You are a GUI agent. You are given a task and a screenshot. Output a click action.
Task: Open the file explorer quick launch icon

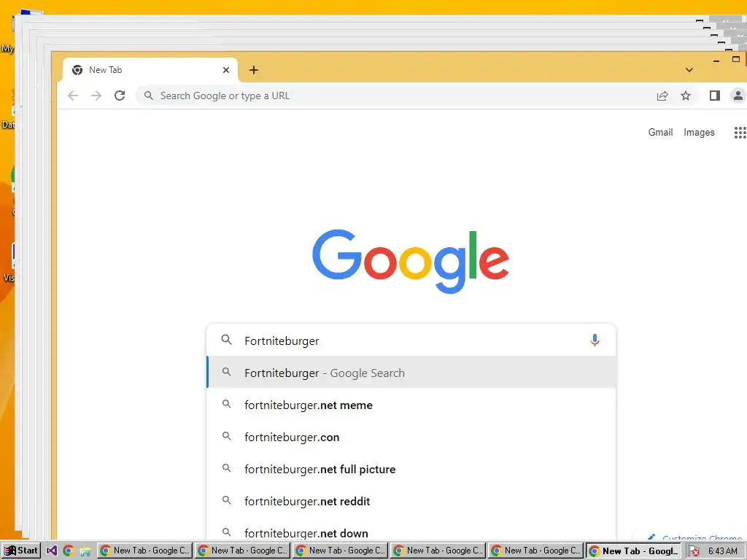pyautogui.click(x=85, y=551)
